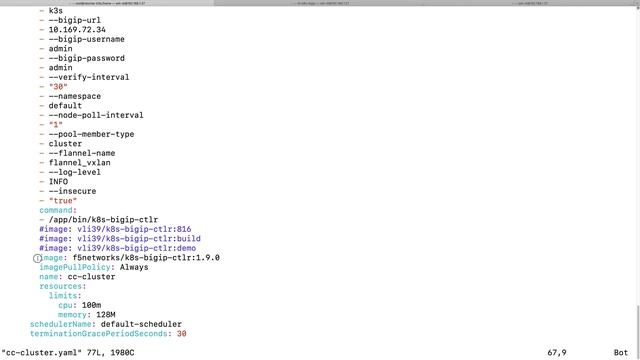
Task: Click the '/app/bin/k8s-bigip-ctlr' path
Action: tap(103, 220)
